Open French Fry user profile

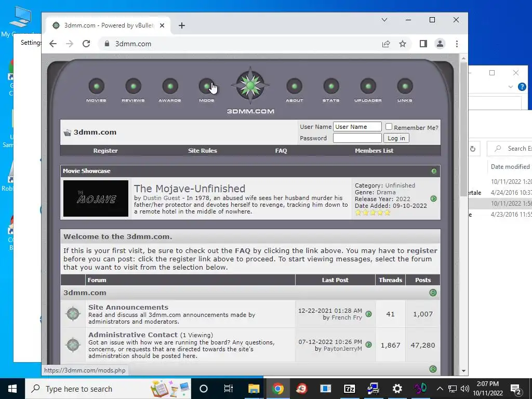tap(347, 317)
